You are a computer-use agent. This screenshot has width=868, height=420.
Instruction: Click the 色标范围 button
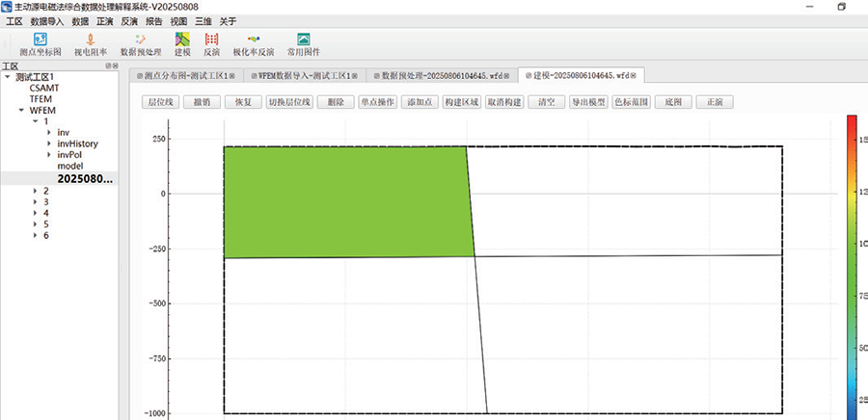point(632,102)
